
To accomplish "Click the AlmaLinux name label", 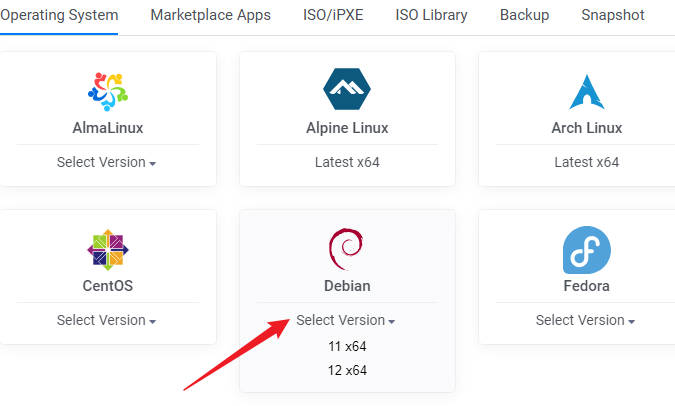I will pos(108,128).
